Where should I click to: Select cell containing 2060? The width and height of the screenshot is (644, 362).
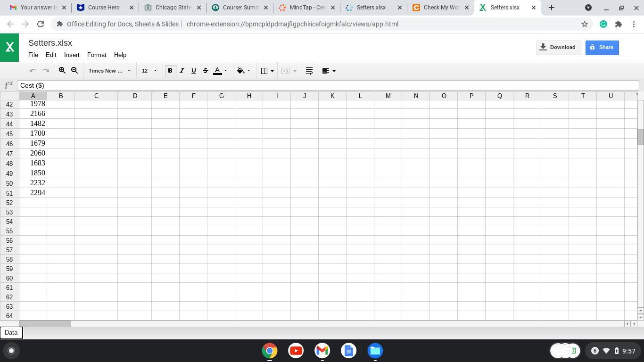click(33, 153)
